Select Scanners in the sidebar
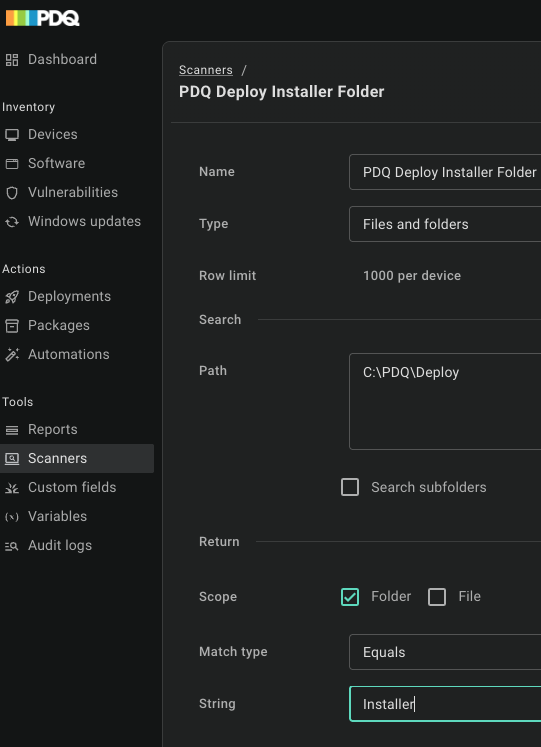The width and height of the screenshot is (541, 747). tap(77, 458)
